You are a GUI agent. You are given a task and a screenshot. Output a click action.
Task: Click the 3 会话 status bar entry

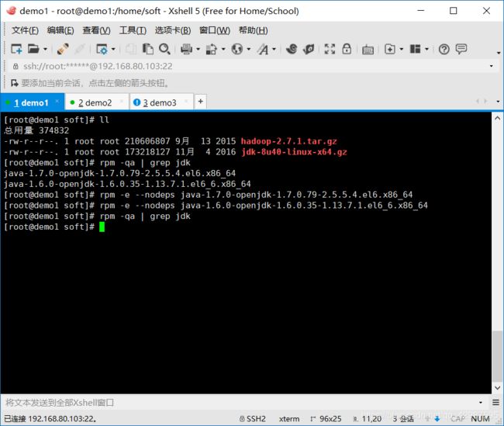coord(403,418)
